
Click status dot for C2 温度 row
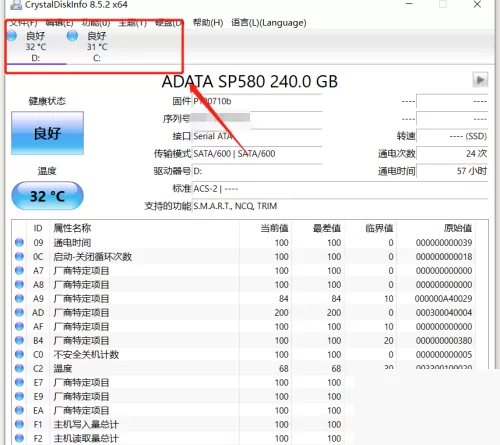click(x=19, y=368)
